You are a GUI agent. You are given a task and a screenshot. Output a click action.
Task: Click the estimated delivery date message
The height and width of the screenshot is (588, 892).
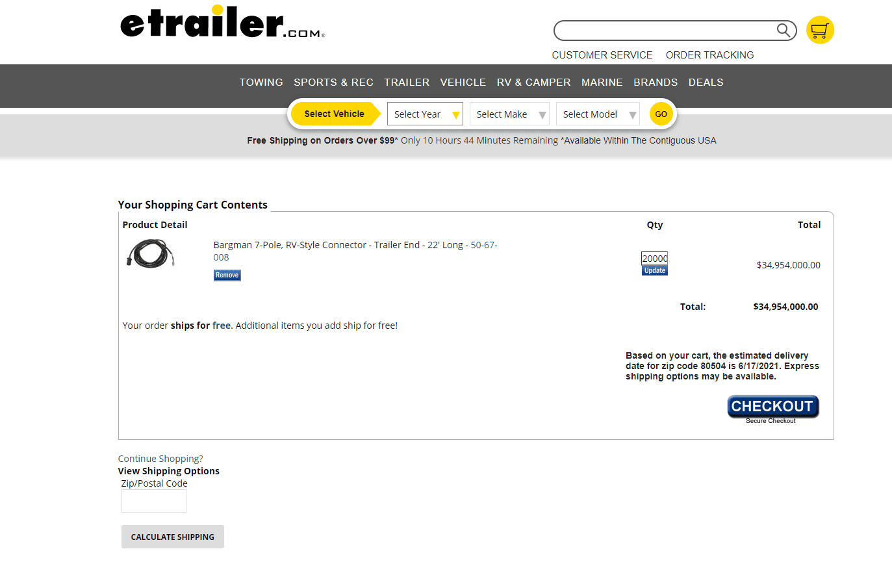pyautogui.click(x=722, y=366)
